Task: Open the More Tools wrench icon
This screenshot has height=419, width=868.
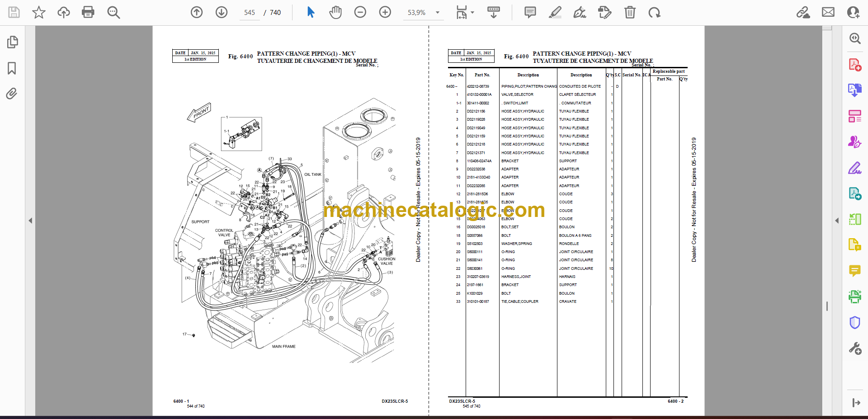Action: pos(854,348)
